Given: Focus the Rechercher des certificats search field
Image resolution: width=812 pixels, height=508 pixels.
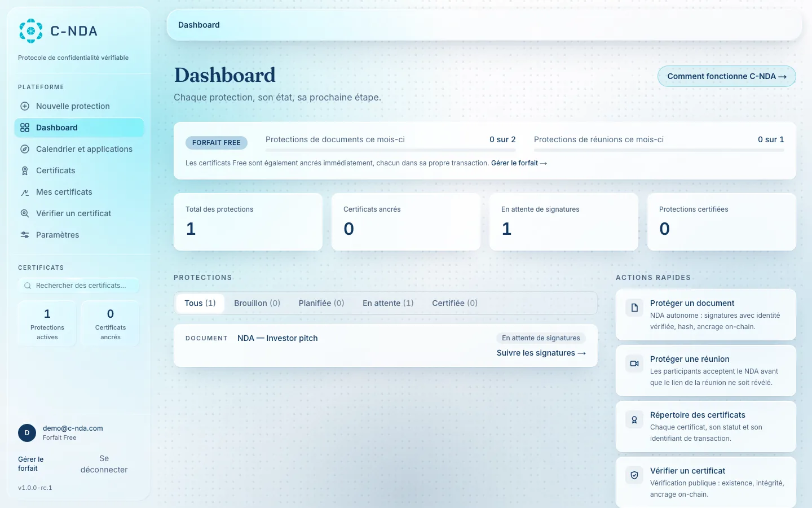Looking at the screenshot, I should 79,286.
